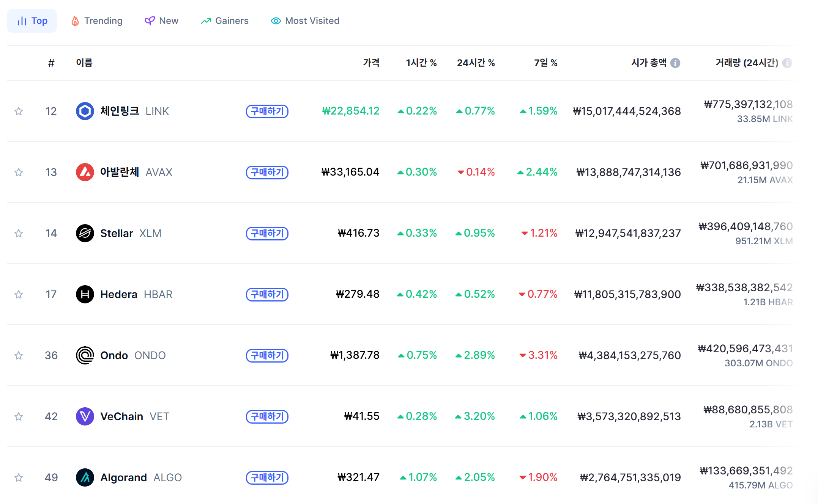This screenshot has width=818, height=504.
Task: Sort table by 24시간 % column header
Action: [476, 63]
